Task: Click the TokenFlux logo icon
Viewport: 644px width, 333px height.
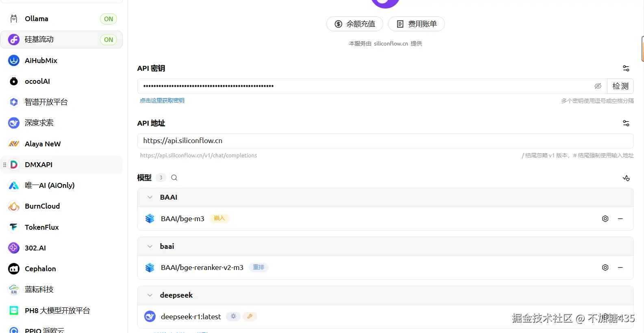Action: [14, 227]
